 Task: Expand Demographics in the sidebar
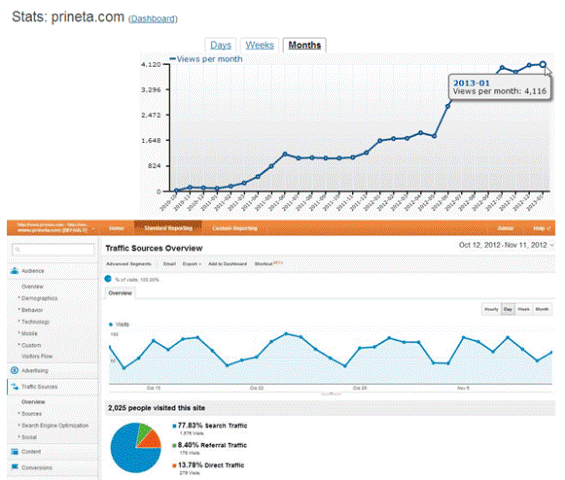[39, 298]
